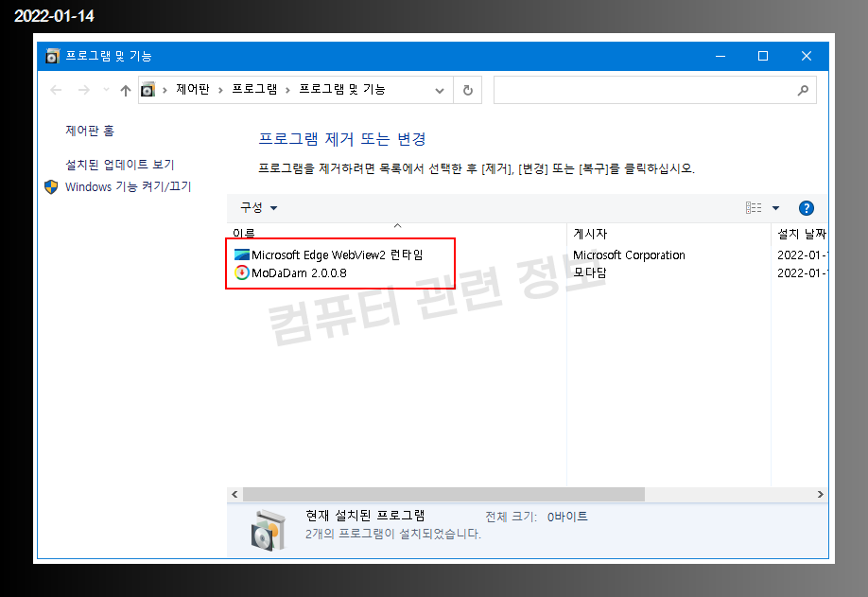Expand chevron after 프로그램 breadcrumb
Viewport: 868px width, 597px height.
click(x=287, y=90)
